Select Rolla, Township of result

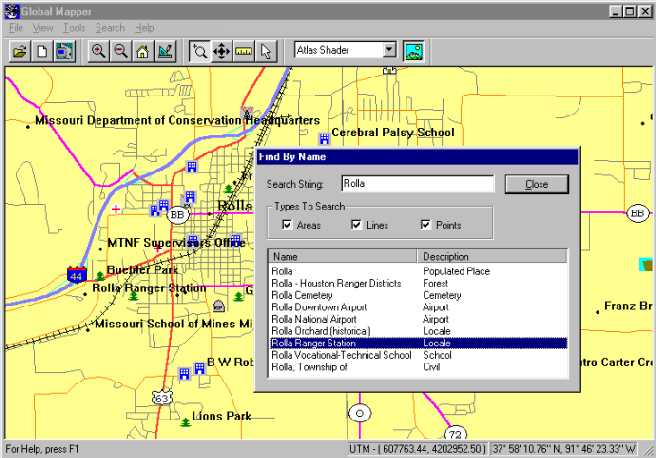(418, 367)
